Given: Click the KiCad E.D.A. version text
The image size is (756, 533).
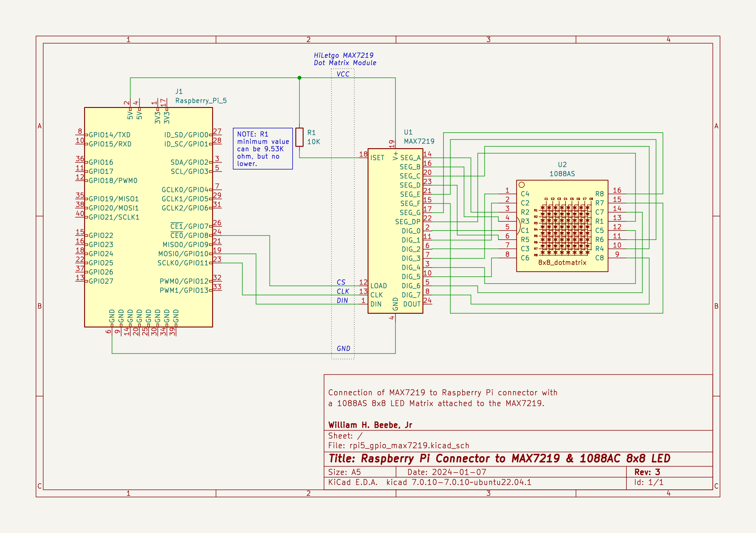Looking at the screenshot, I should (430, 482).
